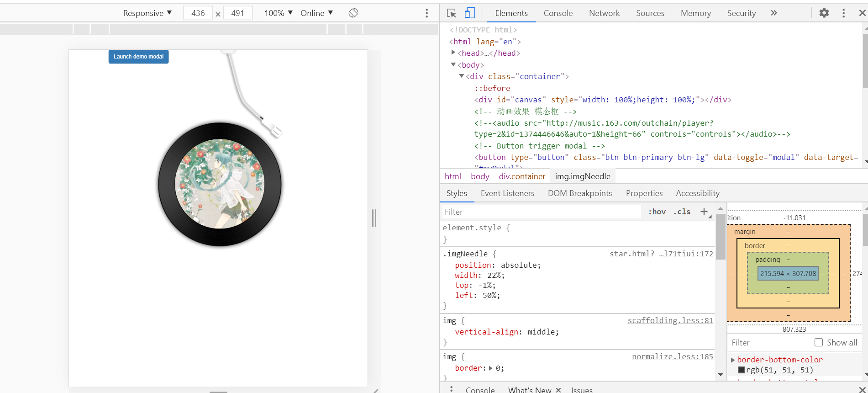Select the Event Listeners tab
868x393 pixels.
tap(507, 193)
